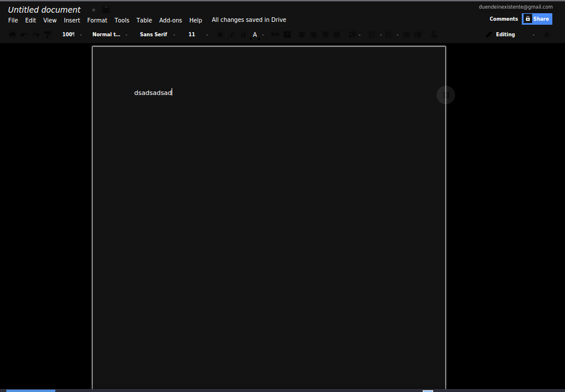565x392 pixels.
Task: Click the Undo icon
Action: [24, 34]
